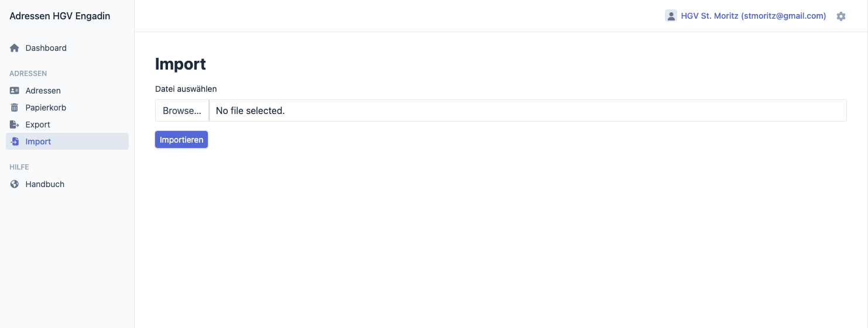
Task: Click the Handbuch globe icon
Action: (x=15, y=184)
